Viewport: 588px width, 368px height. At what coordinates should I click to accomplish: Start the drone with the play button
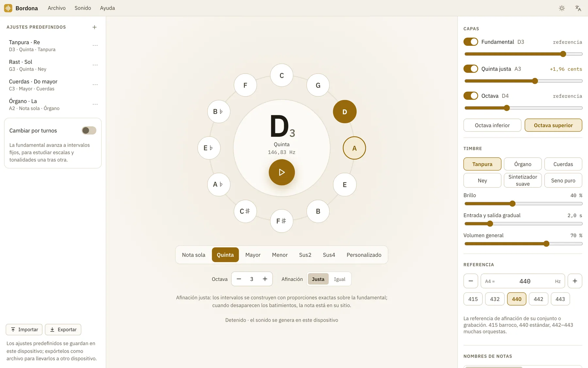point(282,172)
